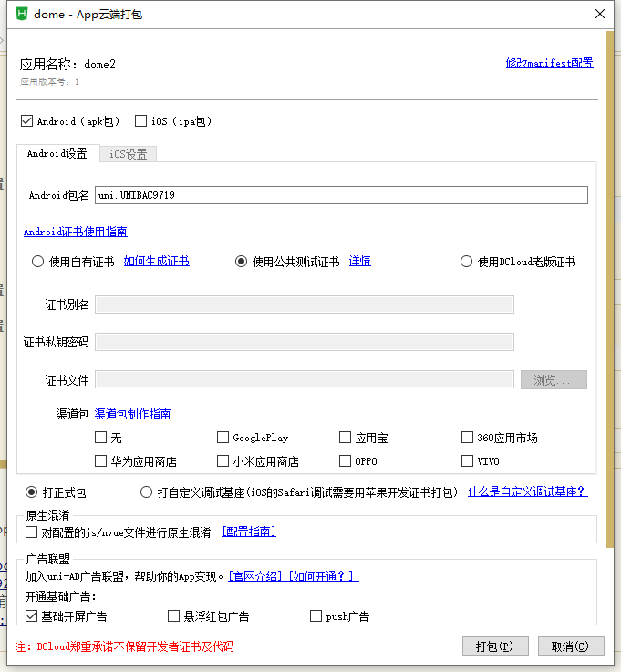
Task: Close the App cloud packaging dialog
Action: click(x=599, y=14)
